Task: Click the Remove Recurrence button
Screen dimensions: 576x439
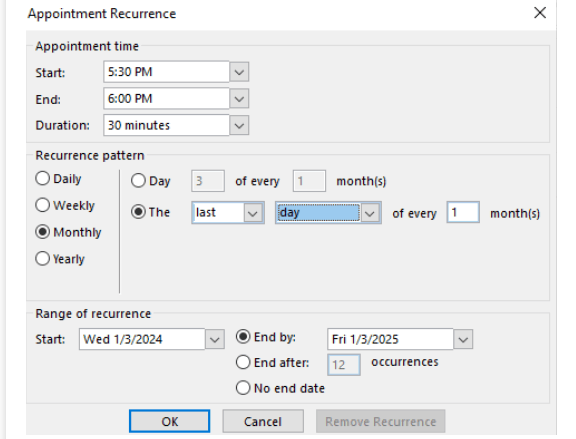Action: (x=381, y=421)
